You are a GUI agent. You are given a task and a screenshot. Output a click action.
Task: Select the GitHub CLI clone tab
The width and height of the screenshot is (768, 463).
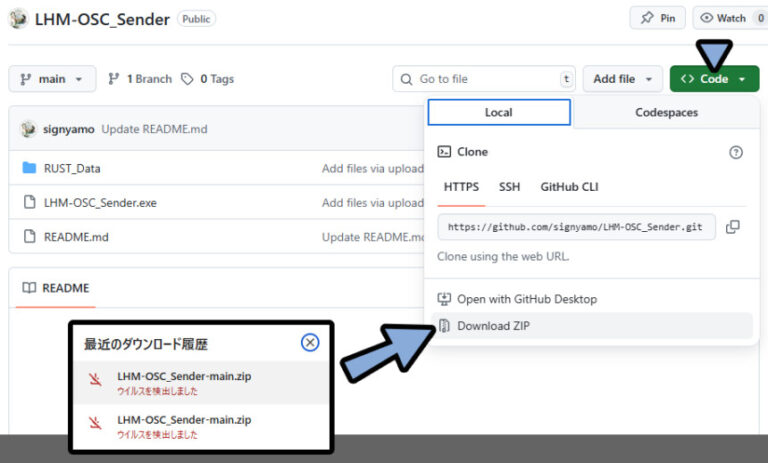pos(569,187)
